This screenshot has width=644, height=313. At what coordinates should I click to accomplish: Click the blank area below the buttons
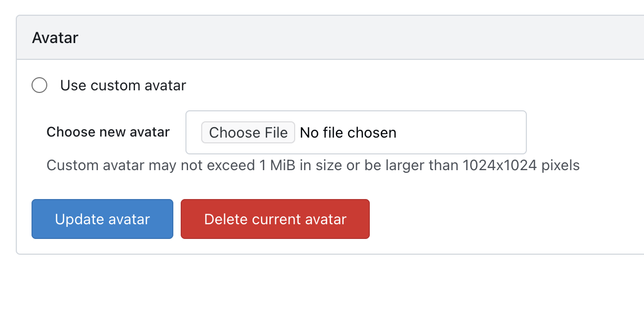(x=315, y=284)
